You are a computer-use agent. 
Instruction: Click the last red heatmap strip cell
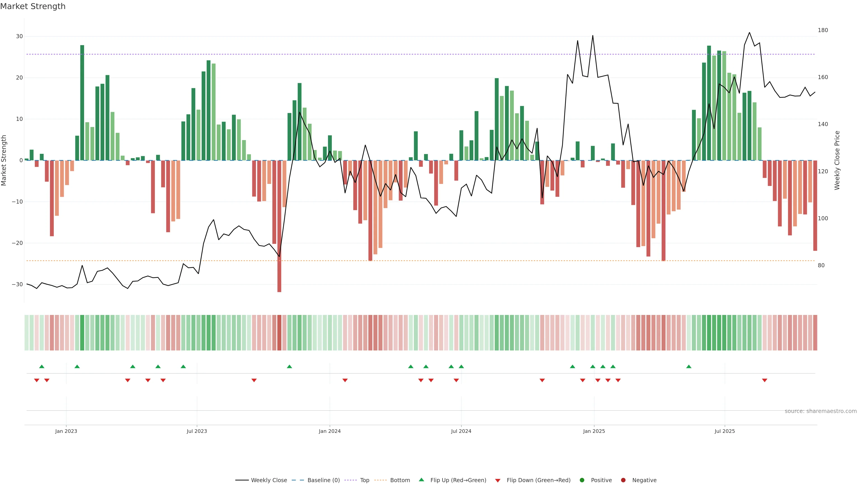(x=815, y=333)
